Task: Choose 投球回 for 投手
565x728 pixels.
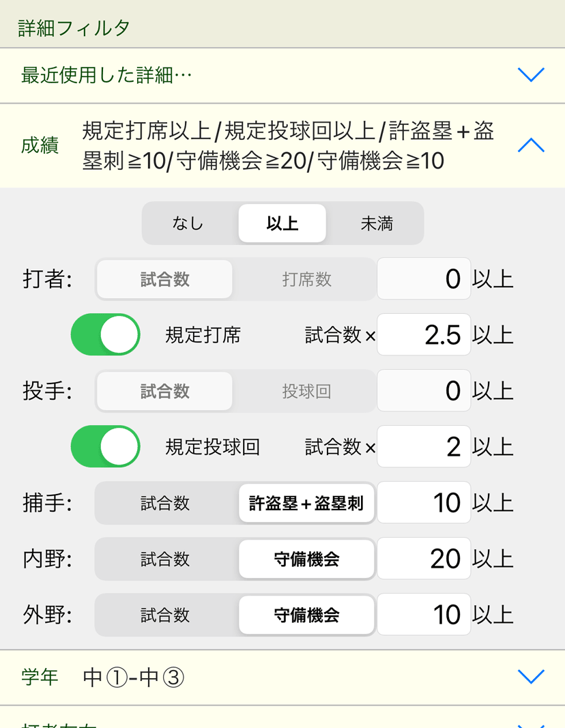Action: click(306, 391)
